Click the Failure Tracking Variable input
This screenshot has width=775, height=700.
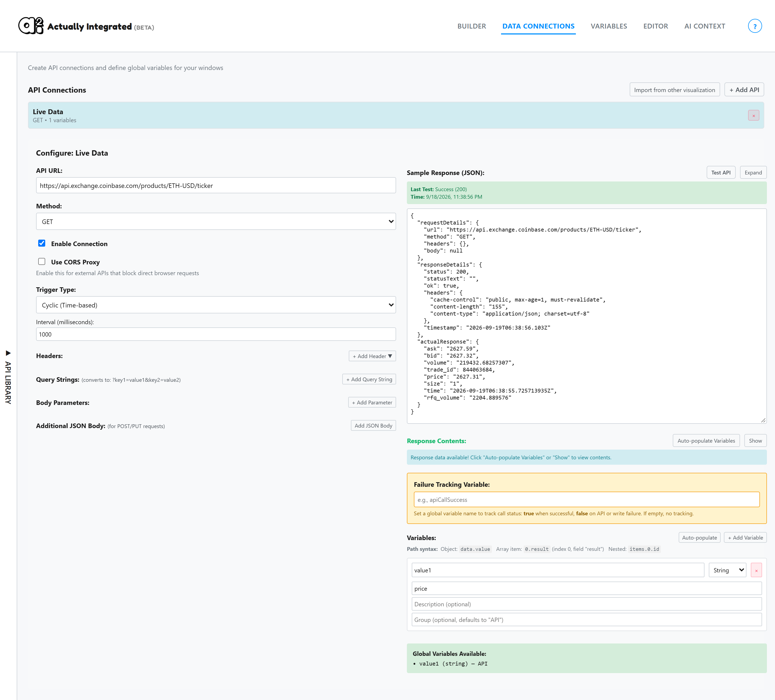(587, 500)
